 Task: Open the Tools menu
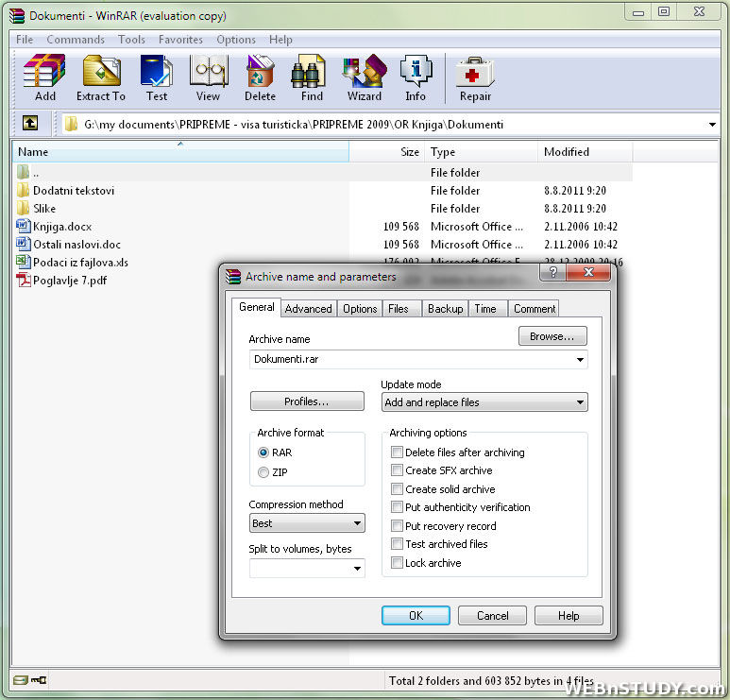click(131, 40)
